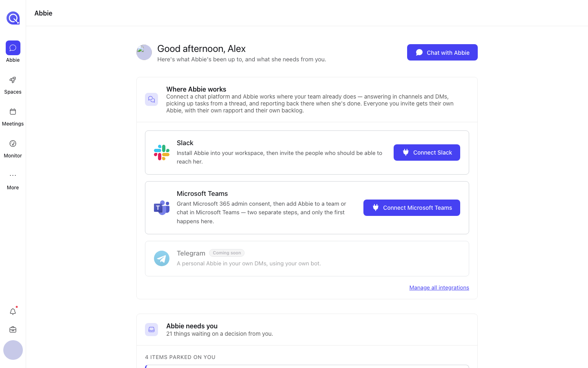Select the Telegram heading
The image size is (588, 368).
191,253
